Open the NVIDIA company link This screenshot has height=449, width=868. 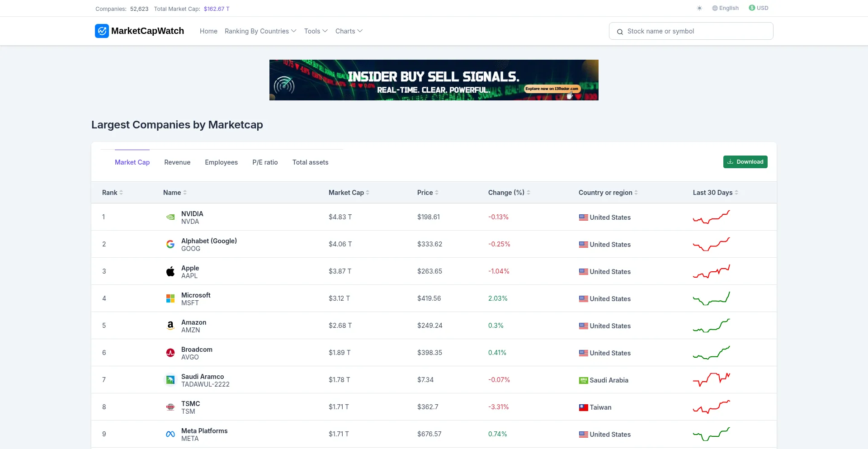coord(192,214)
